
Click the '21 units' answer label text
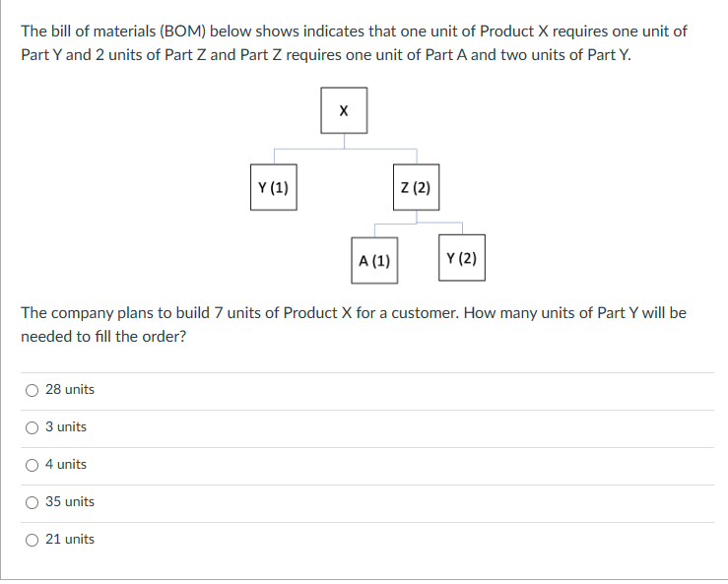(70, 540)
